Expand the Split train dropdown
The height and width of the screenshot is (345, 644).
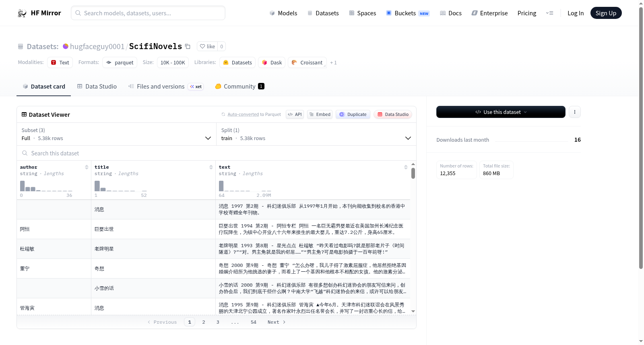pos(316,134)
